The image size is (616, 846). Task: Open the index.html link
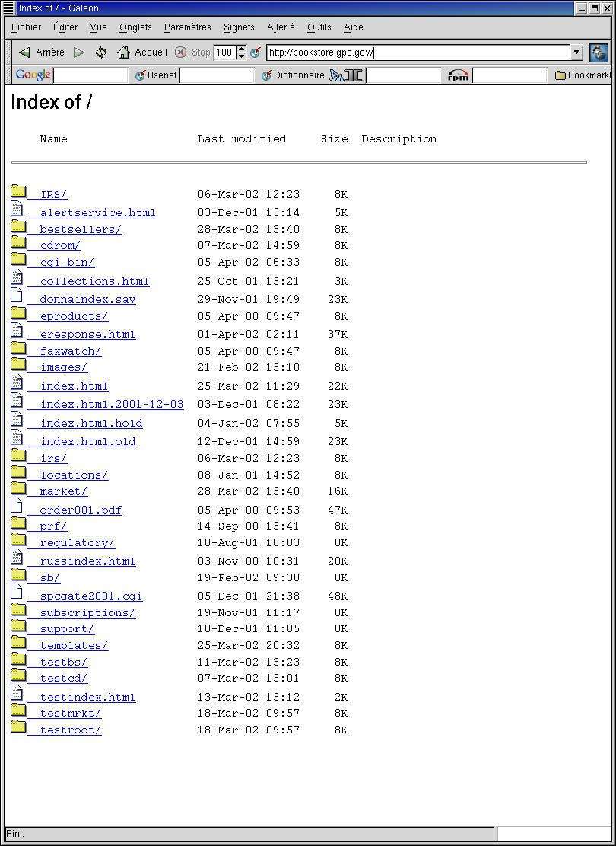pyautogui.click(x=75, y=386)
